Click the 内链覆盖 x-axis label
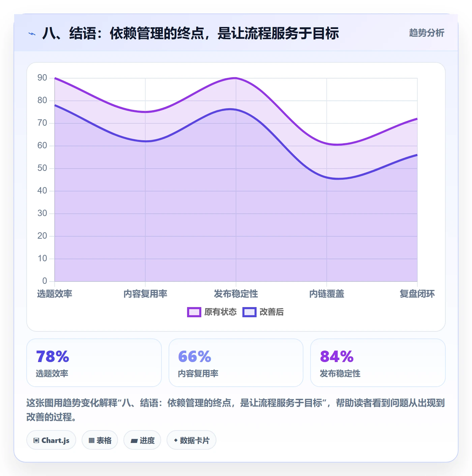 coord(327,294)
